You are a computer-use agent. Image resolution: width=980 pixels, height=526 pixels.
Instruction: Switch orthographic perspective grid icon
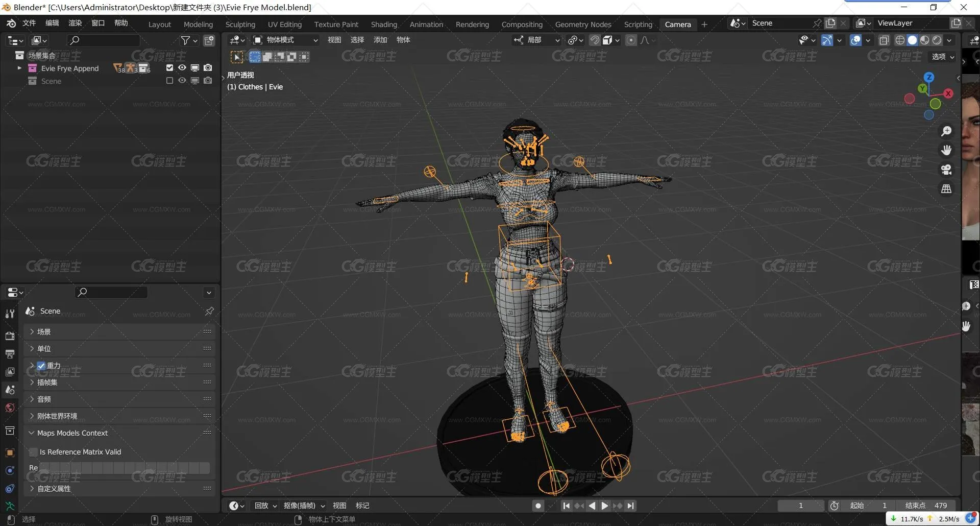(946, 189)
